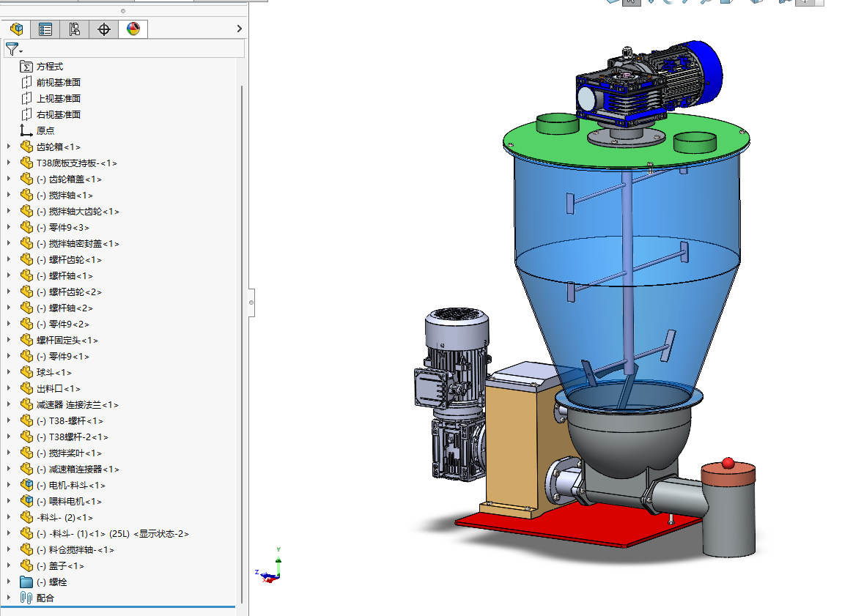Select (-) 料仓搅拌轴-<1> in the tree
842x616 pixels.
[x=75, y=549]
